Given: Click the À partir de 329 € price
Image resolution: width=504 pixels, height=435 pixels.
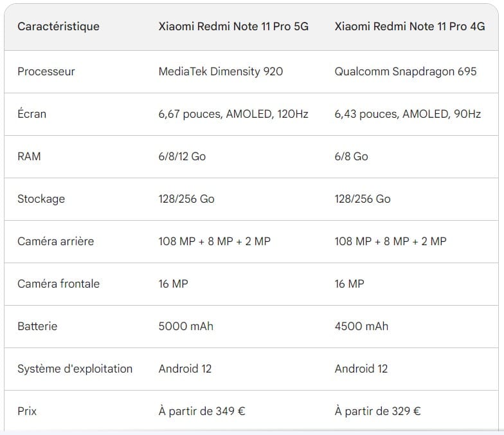Looking at the screenshot, I should click(378, 411).
